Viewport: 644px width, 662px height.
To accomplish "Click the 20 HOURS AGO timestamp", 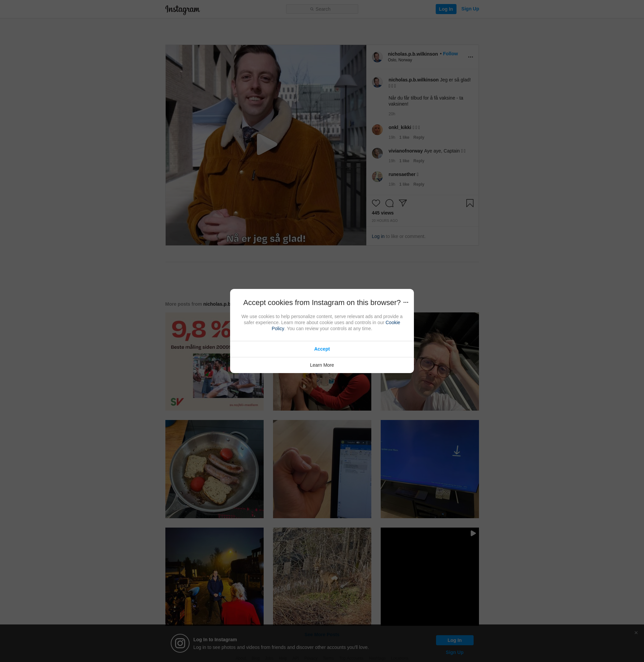I will point(385,221).
